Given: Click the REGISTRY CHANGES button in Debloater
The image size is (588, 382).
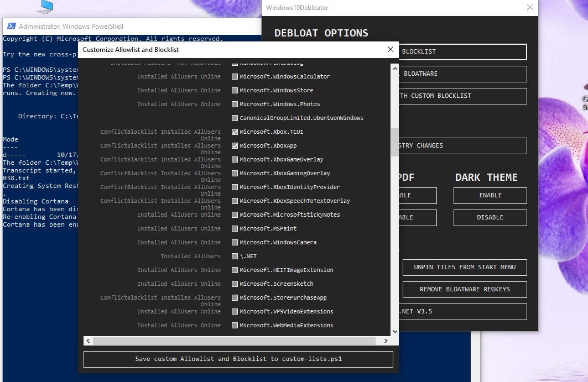Looking at the screenshot, I should coord(463,146).
